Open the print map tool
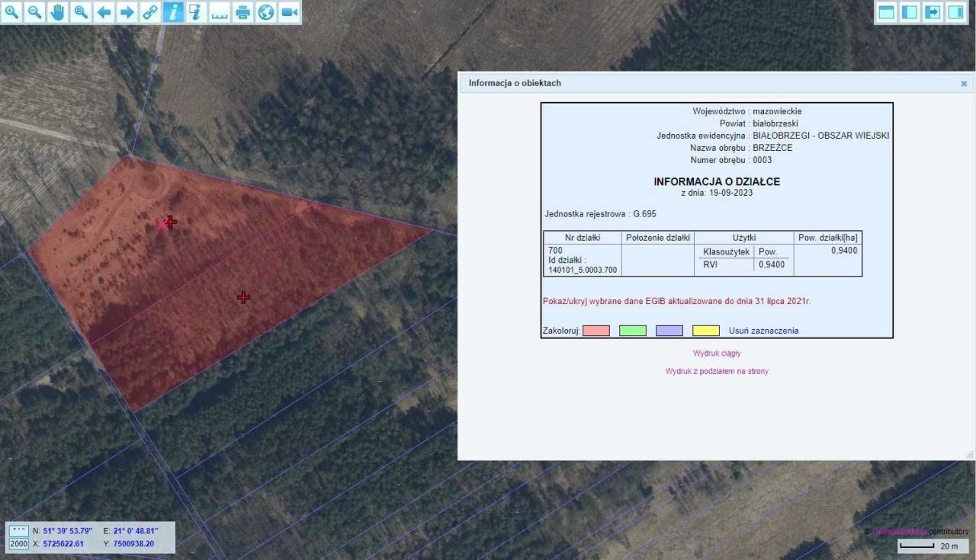The width and height of the screenshot is (976, 560). [242, 12]
